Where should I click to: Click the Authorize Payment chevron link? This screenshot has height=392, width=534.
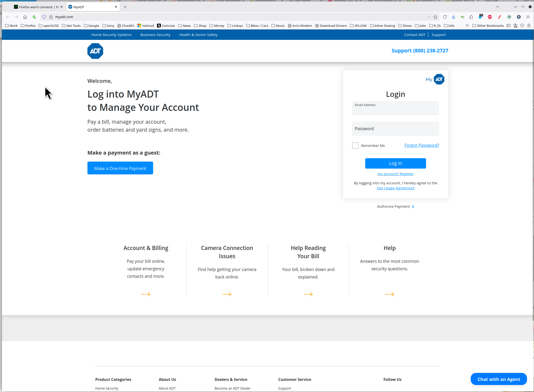click(x=396, y=207)
